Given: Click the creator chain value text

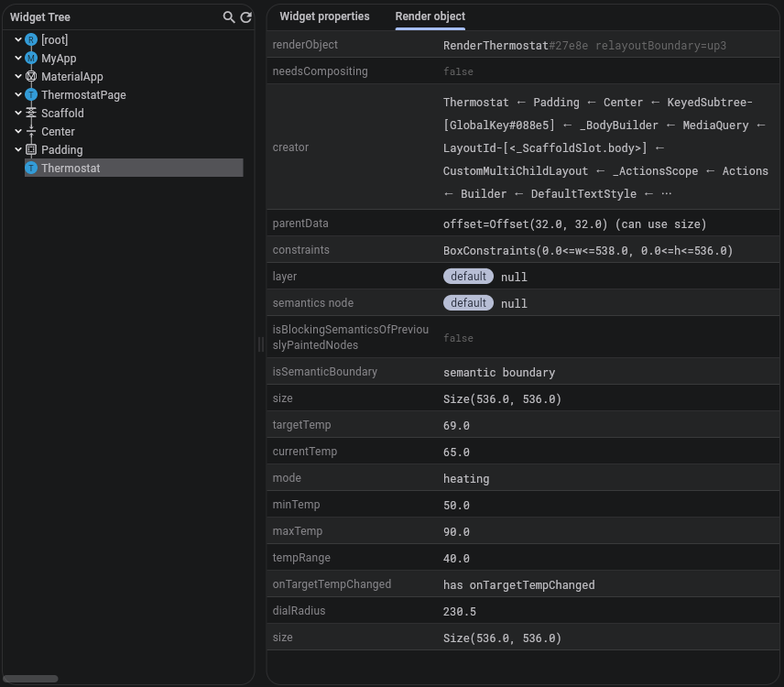Looking at the screenshot, I should pos(605,148).
